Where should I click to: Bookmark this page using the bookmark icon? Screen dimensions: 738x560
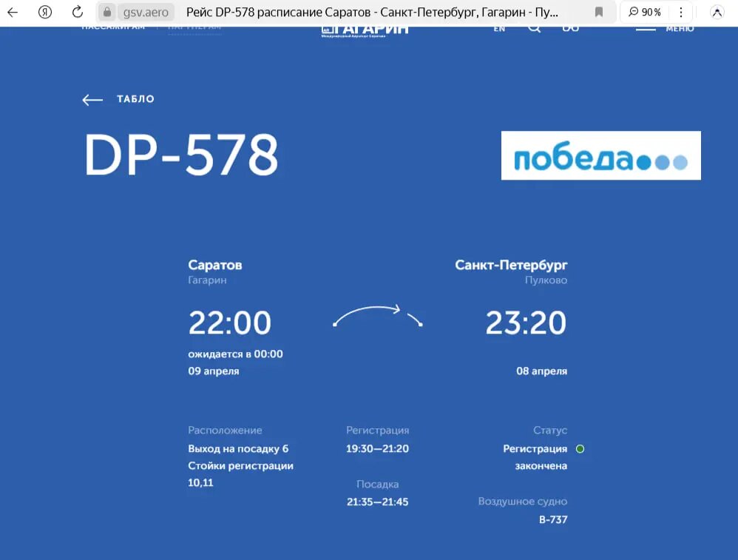click(x=599, y=13)
